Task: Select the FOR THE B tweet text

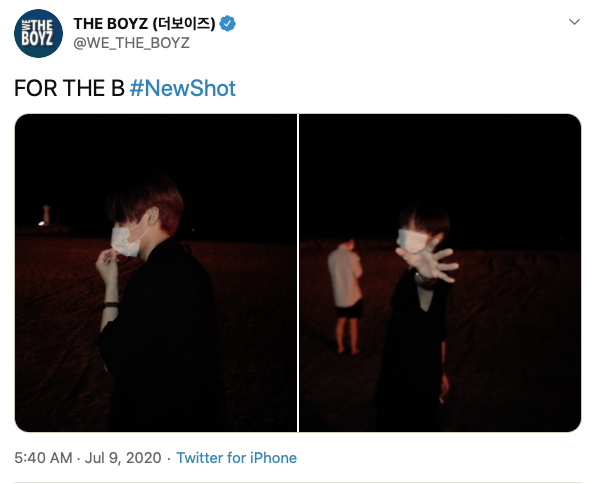Action: [69, 88]
